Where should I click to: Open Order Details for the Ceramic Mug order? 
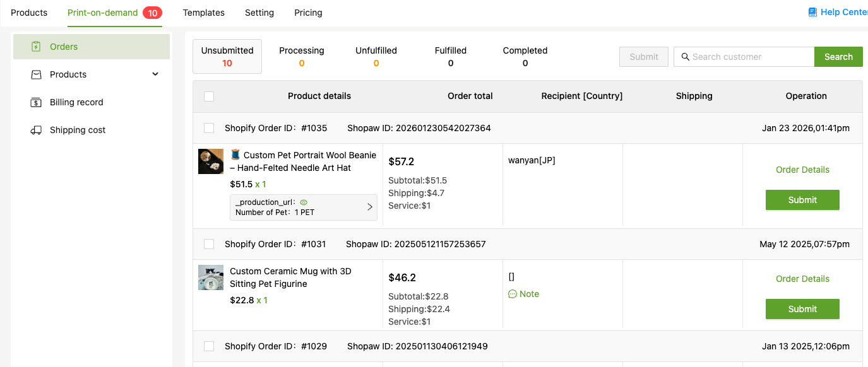click(802, 279)
